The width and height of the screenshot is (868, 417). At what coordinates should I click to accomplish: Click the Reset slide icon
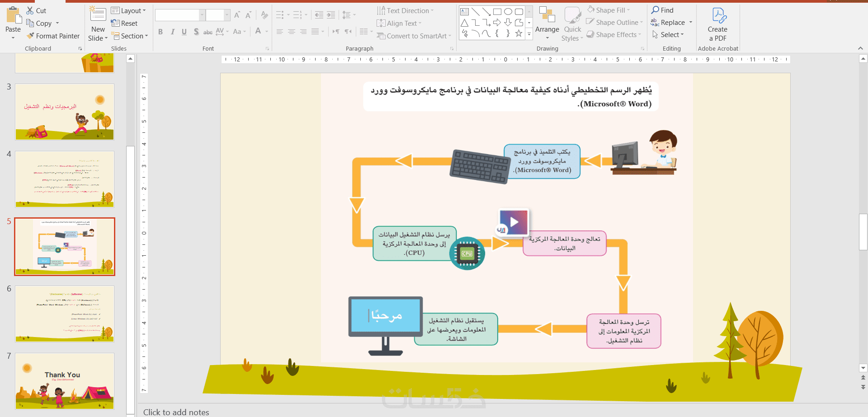115,23
